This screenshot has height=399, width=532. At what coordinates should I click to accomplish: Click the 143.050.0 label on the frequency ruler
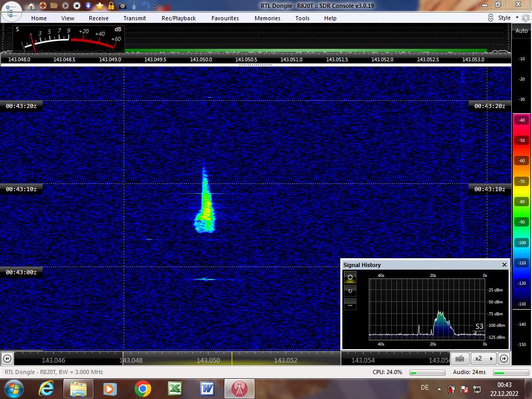tap(201, 59)
